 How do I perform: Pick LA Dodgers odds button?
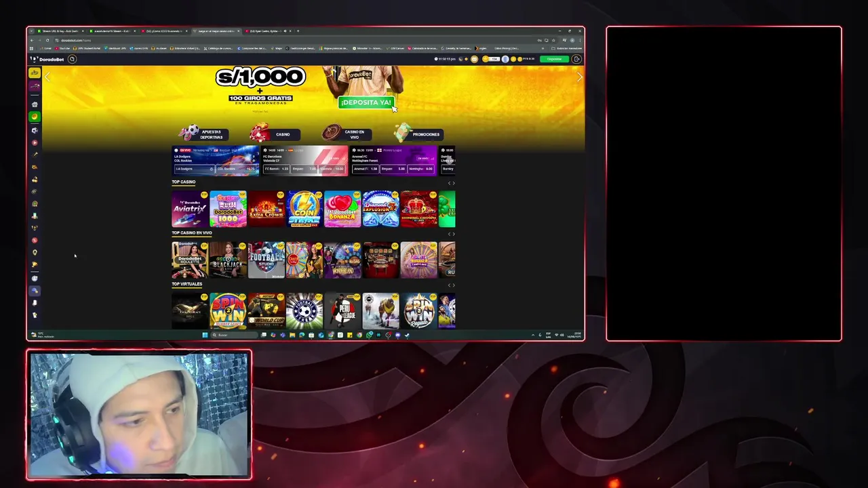click(195, 169)
